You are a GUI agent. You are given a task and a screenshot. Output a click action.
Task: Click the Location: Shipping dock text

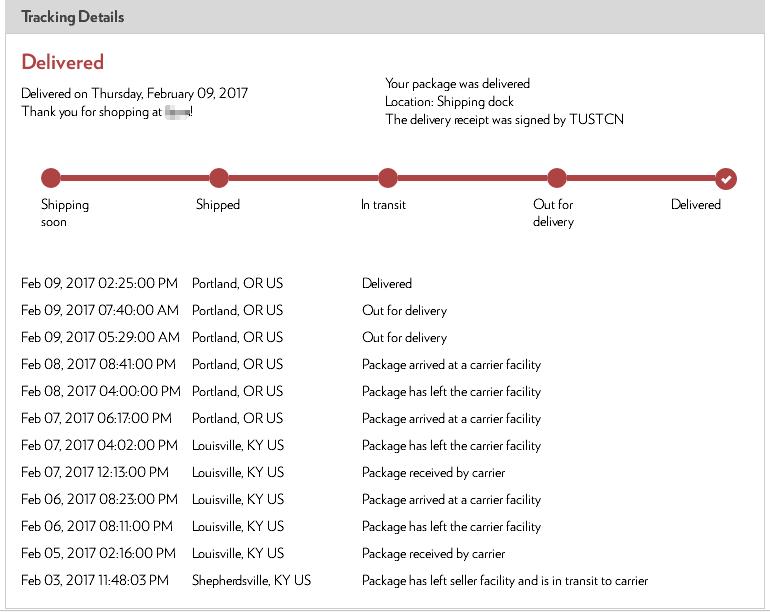click(x=448, y=102)
